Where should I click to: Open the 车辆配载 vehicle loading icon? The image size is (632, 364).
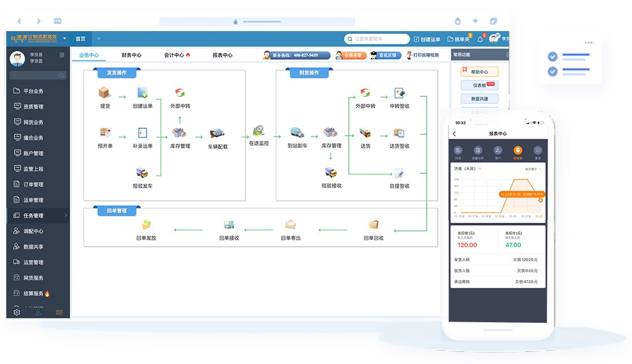coord(217,134)
